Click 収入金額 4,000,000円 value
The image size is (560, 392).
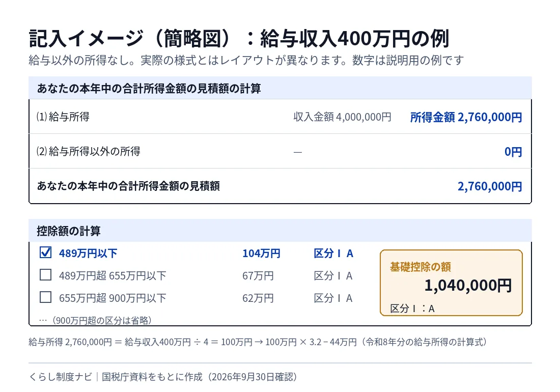point(342,117)
